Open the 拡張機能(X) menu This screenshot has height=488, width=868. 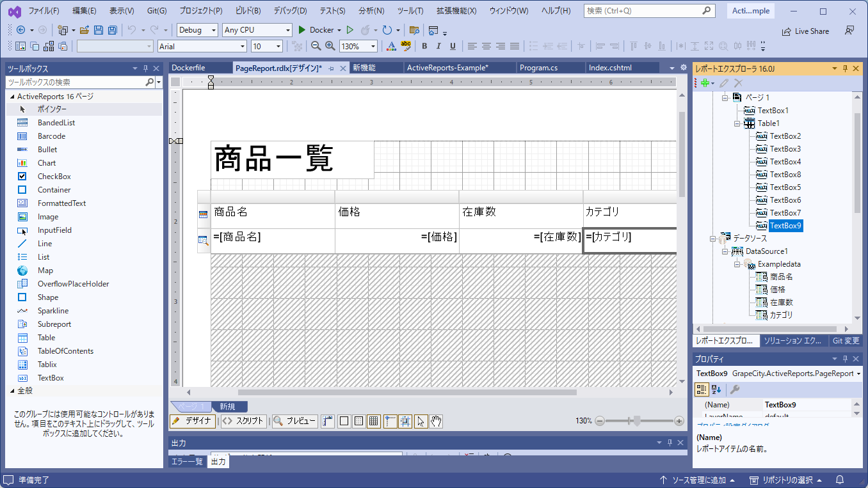tap(456, 11)
